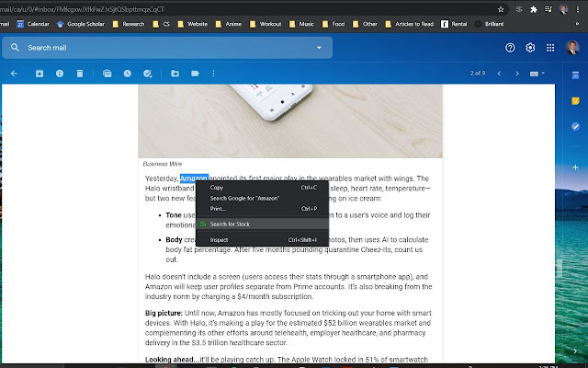Go to the newer email arrow

coord(499,74)
